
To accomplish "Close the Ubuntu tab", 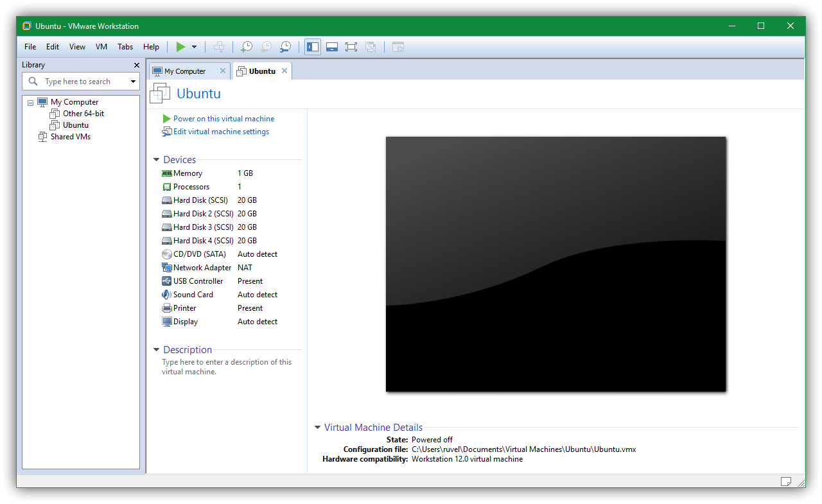I will pyautogui.click(x=284, y=71).
